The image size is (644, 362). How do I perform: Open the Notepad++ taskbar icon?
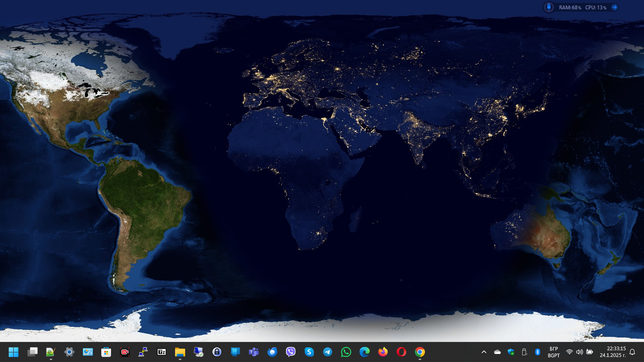point(51,352)
